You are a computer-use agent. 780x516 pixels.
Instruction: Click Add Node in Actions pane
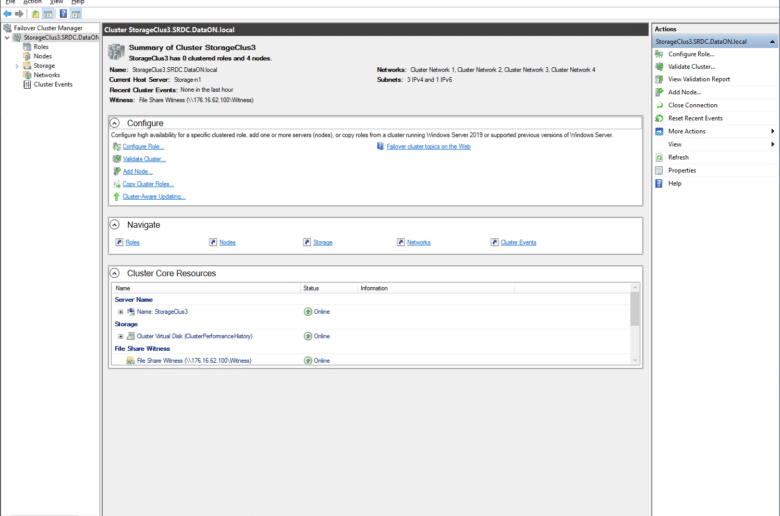(x=684, y=92)
